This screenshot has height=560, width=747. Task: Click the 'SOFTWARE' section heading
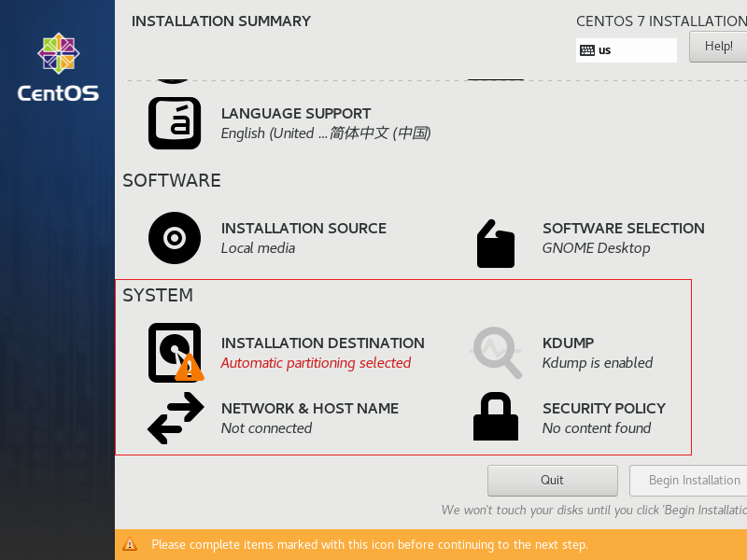click(x=172, y=180)
